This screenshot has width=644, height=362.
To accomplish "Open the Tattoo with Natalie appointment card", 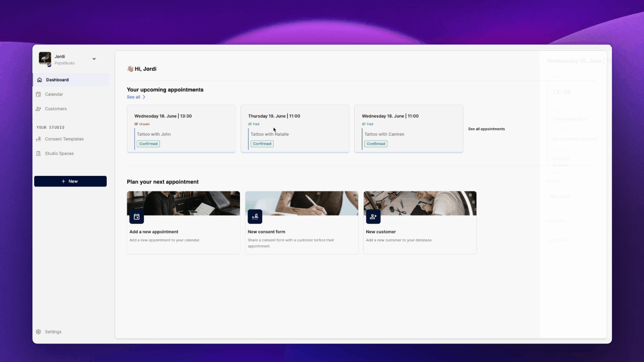I will (295, 129).
